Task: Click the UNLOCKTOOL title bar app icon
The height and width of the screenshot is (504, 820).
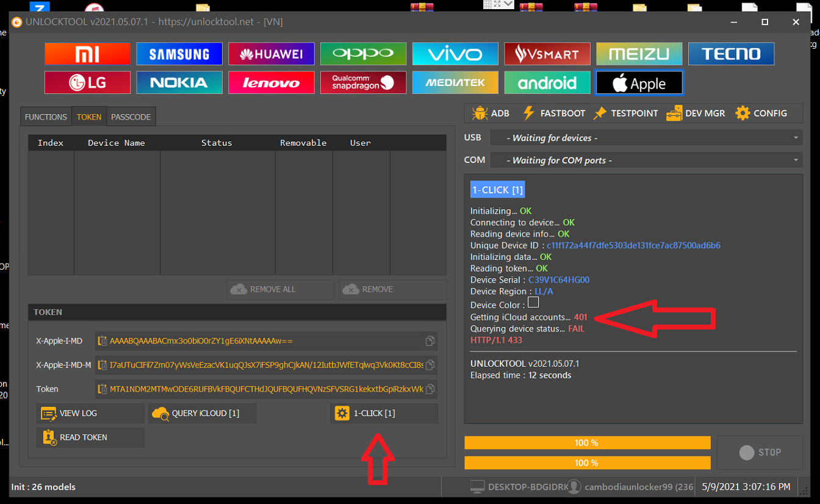Action: [17, 22]
